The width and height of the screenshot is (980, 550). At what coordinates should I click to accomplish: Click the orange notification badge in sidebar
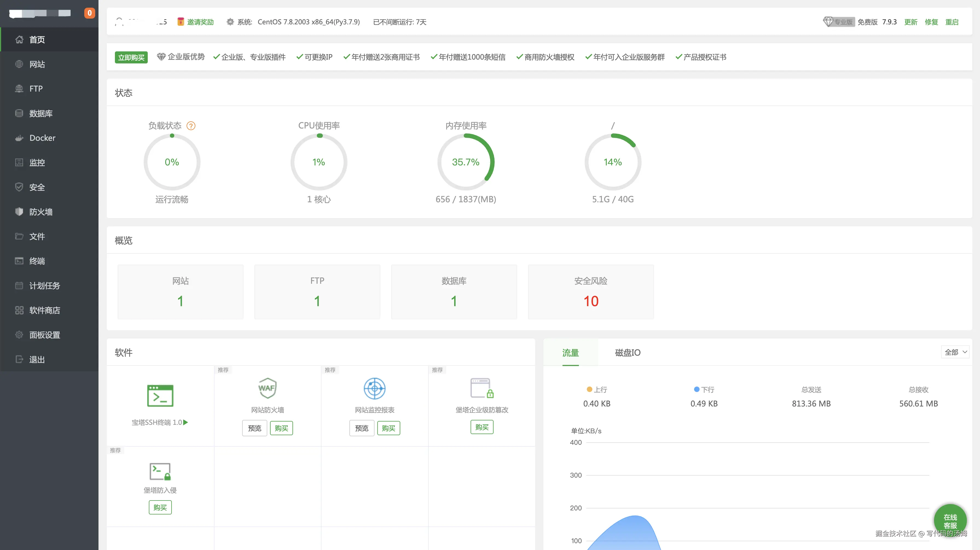89,13
